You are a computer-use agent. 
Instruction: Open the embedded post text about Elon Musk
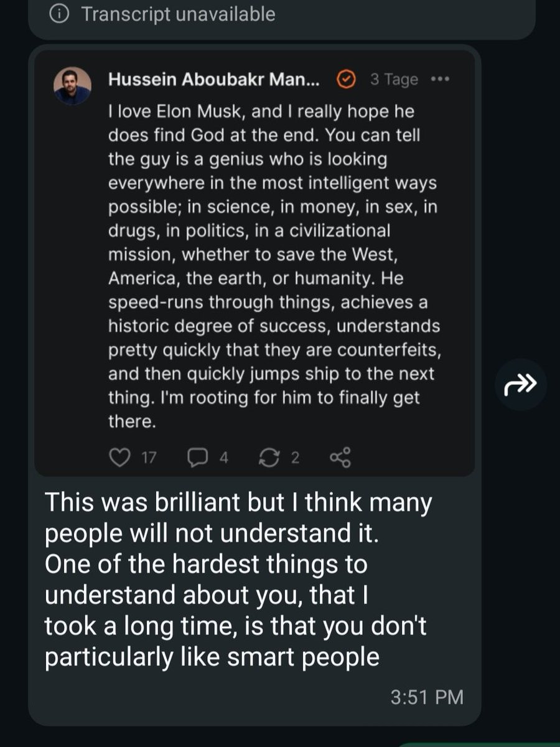274,255
